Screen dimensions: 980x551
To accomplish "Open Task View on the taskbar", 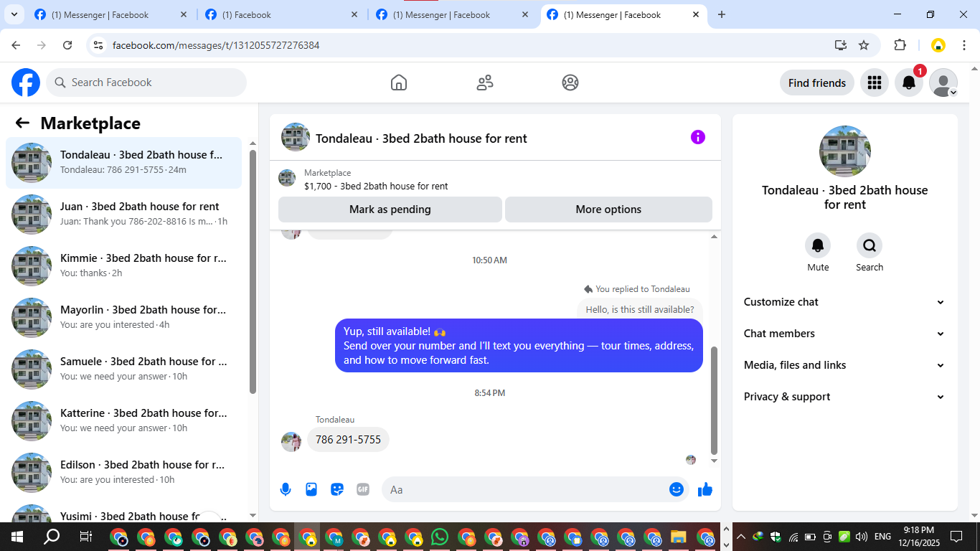I will click(85, 537).
